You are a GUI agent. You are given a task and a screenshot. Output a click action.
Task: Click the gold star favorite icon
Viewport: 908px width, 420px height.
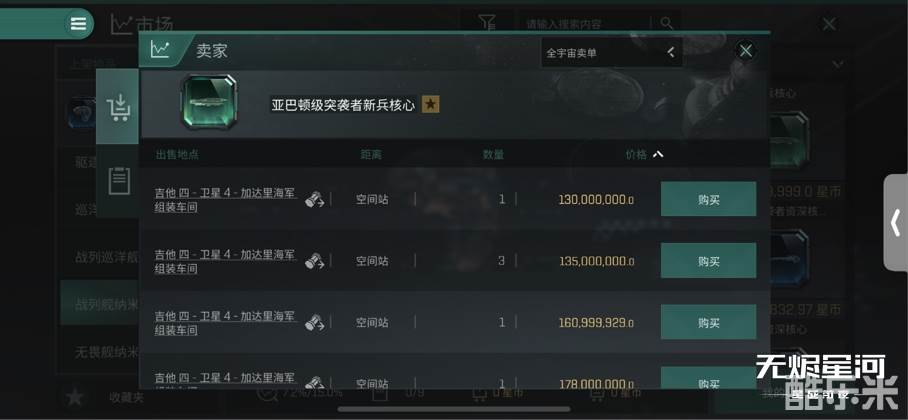[x=430, y=104]
